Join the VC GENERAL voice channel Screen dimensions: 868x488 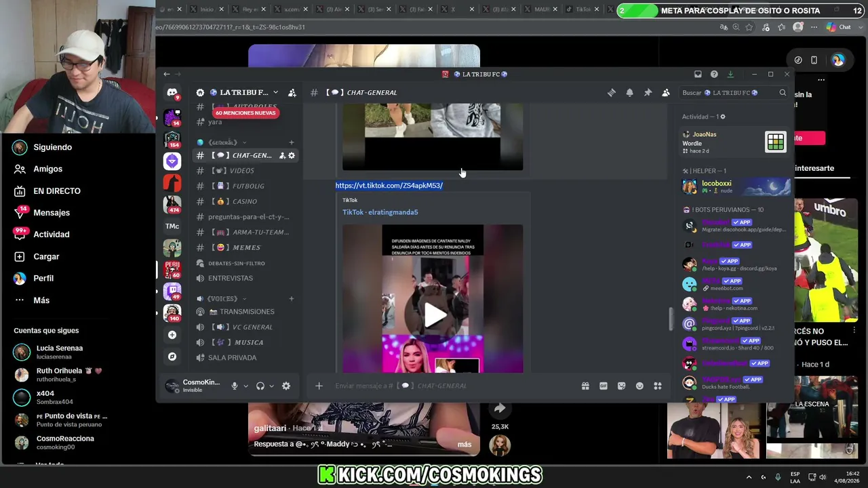pyautogui.click(x=245, y=327)
